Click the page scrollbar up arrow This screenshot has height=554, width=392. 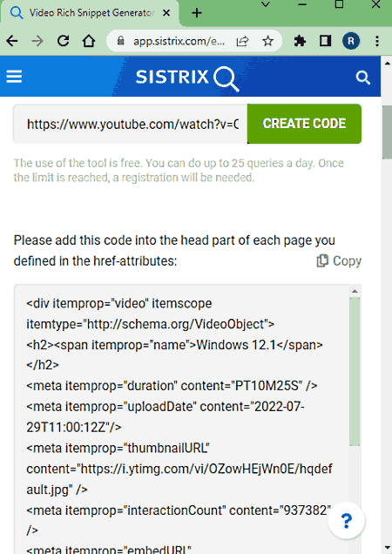(x=387, y=64)
